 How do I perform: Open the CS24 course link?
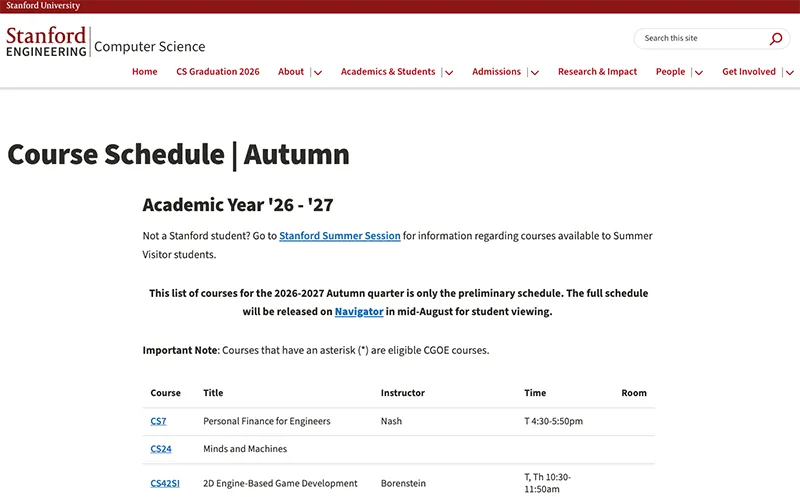coord(161,449)
